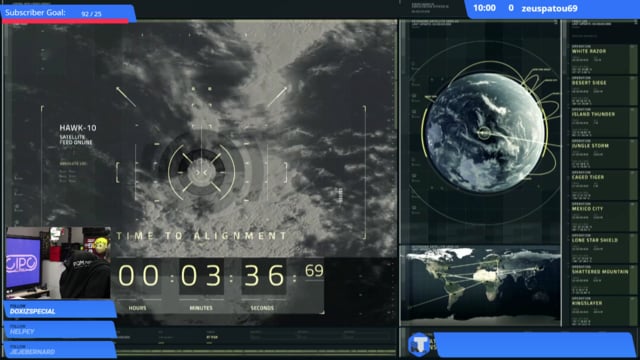The height and width of the screenshot is (360, 640).
Task: Click the streamer webcam overlay
Action: [58, 263]
